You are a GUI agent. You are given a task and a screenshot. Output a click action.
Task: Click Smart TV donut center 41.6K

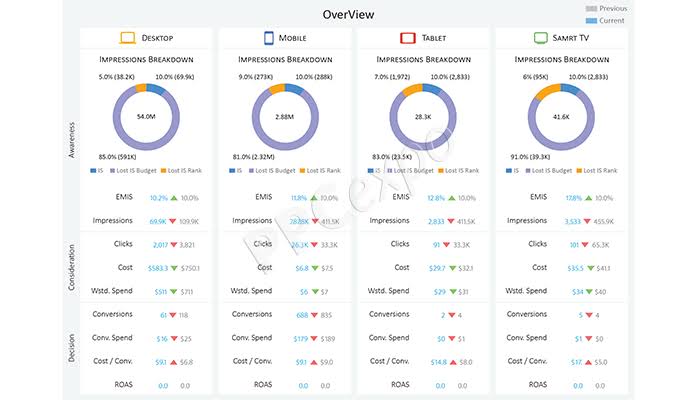click(561, 117)
